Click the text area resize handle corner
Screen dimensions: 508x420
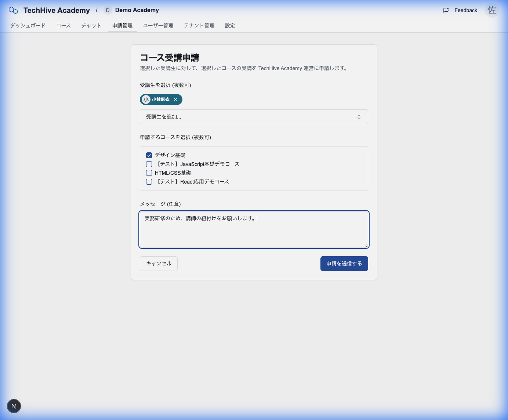point(366,245)
